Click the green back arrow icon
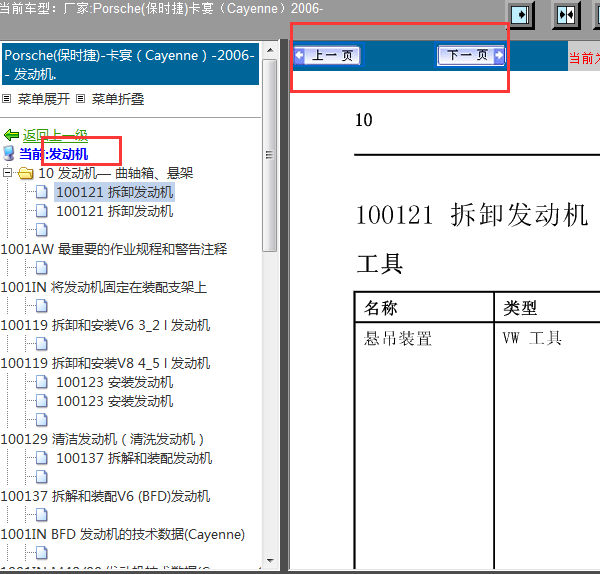 point(11,135)
